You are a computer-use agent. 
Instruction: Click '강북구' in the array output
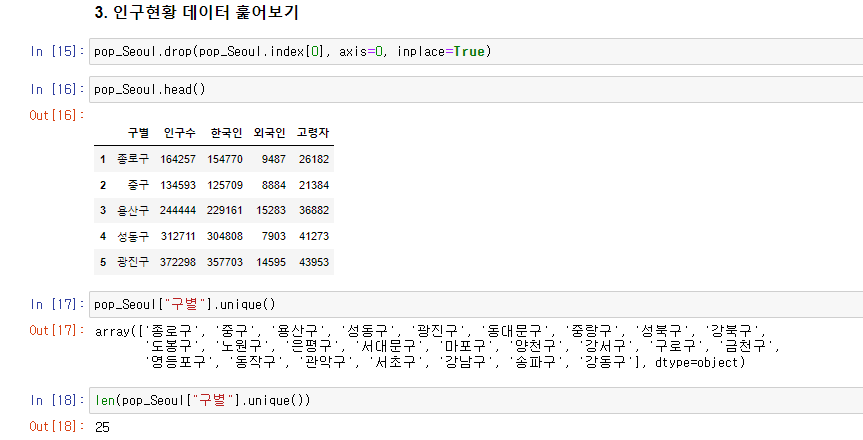point(731,331)
